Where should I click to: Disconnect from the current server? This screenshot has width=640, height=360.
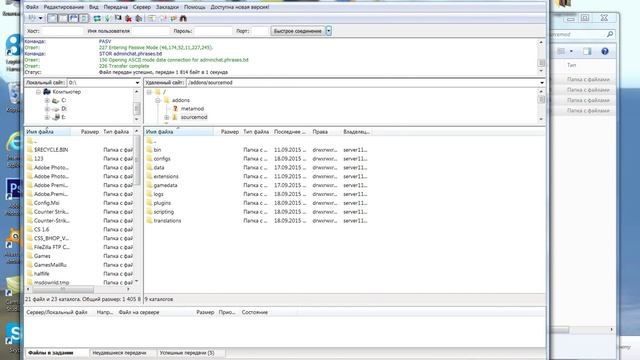click(129, 18)
